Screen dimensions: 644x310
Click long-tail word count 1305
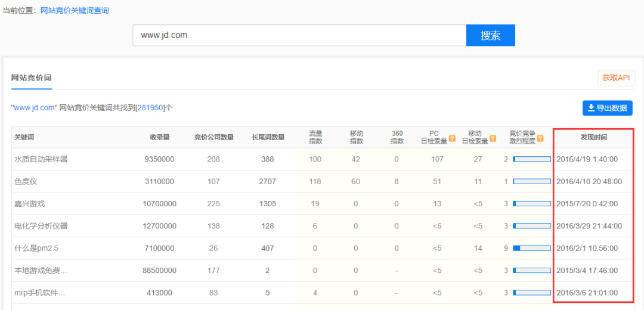click(x=268, y=204)
